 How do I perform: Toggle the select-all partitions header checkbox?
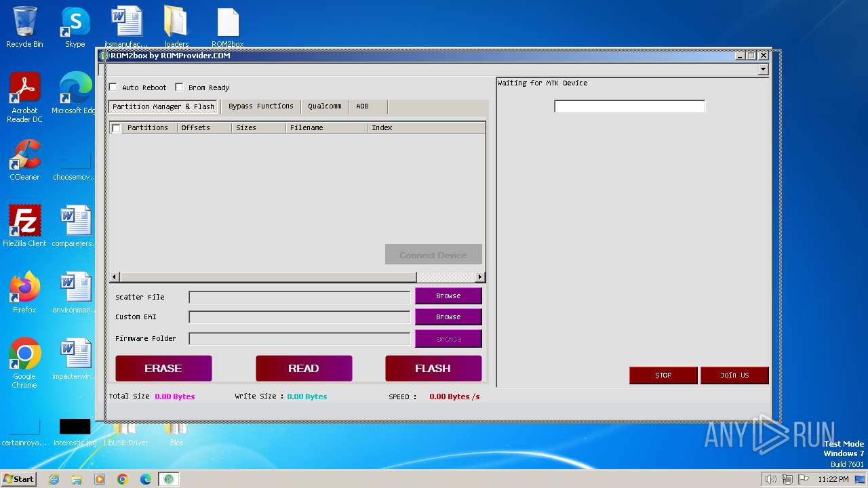(116, 127)
